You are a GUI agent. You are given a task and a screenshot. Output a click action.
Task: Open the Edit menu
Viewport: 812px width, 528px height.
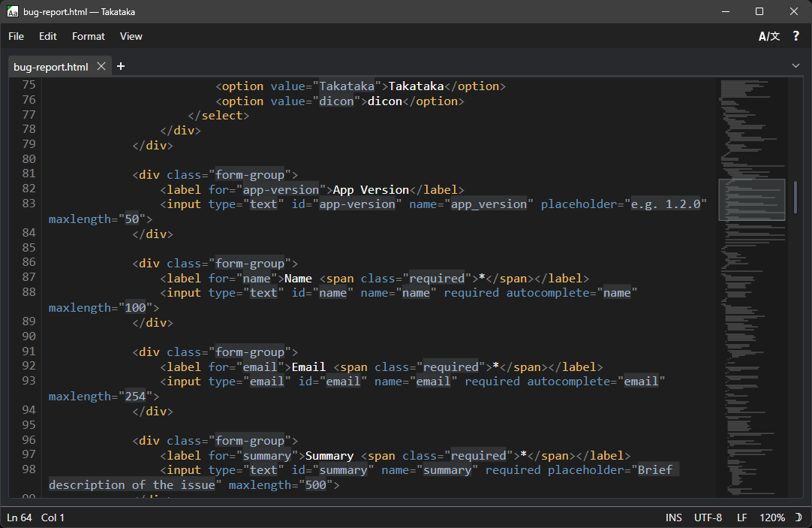coord(47,36)
